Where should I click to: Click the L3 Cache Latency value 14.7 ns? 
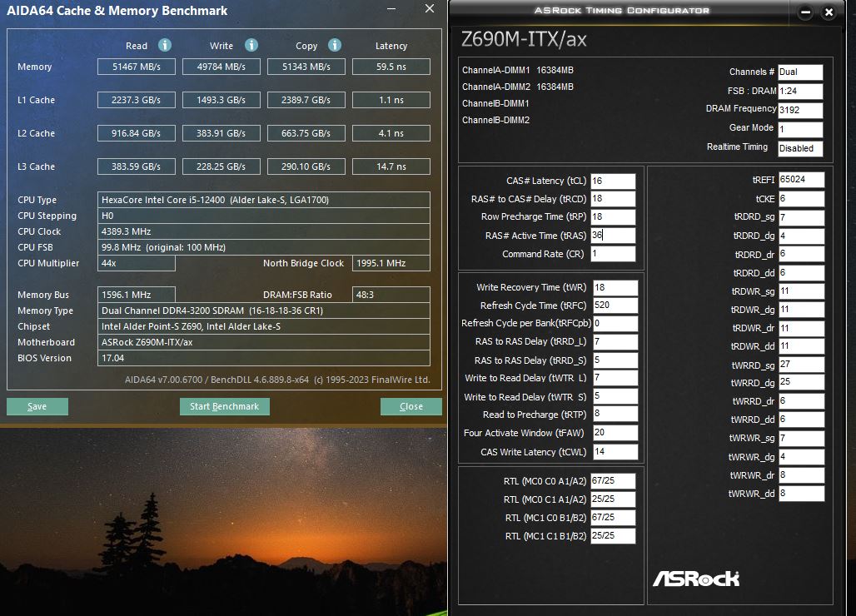click(x=391, y=166)
